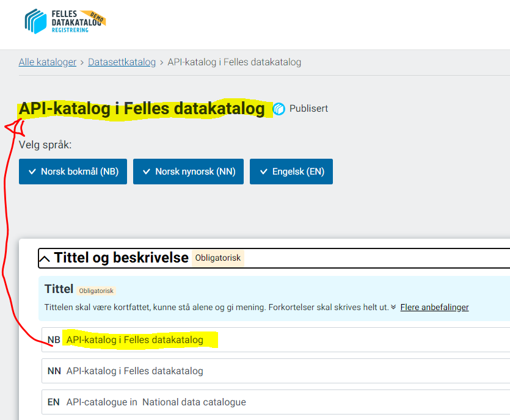Click the Felles Datakatalog logo

coord(63,20)
